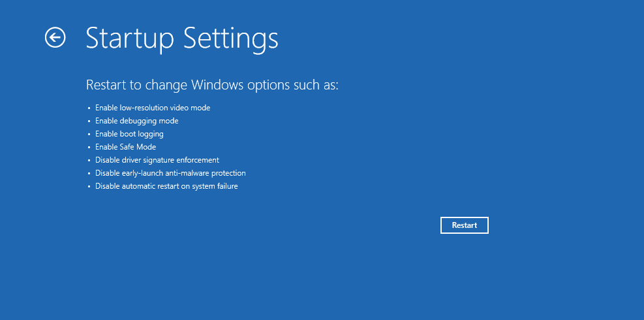Select the 'Enable boot logging' line
This screenshot has width=644, height=320.
(129, 134)
